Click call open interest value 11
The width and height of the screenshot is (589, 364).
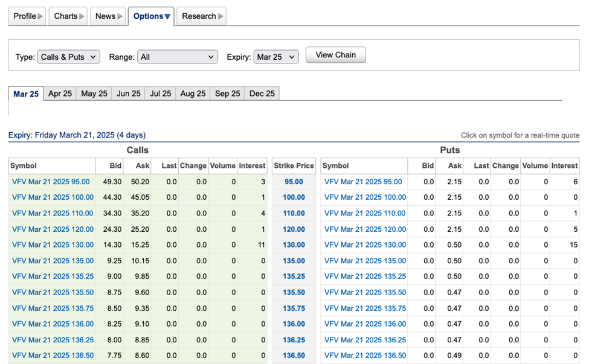click(262, 244)
